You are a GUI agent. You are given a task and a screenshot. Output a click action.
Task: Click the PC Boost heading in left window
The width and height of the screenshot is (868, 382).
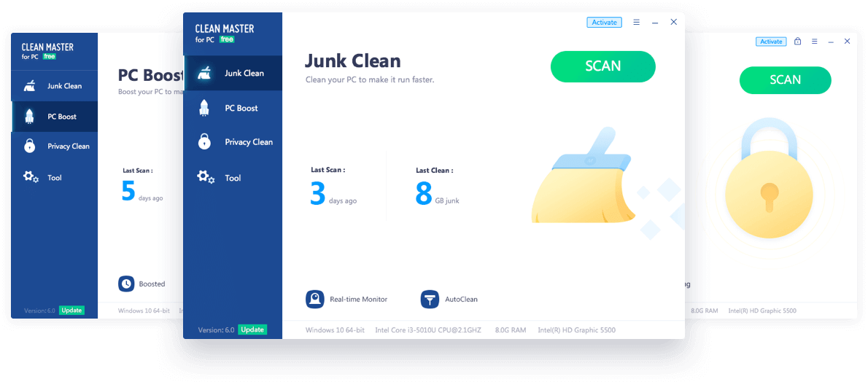150,75
